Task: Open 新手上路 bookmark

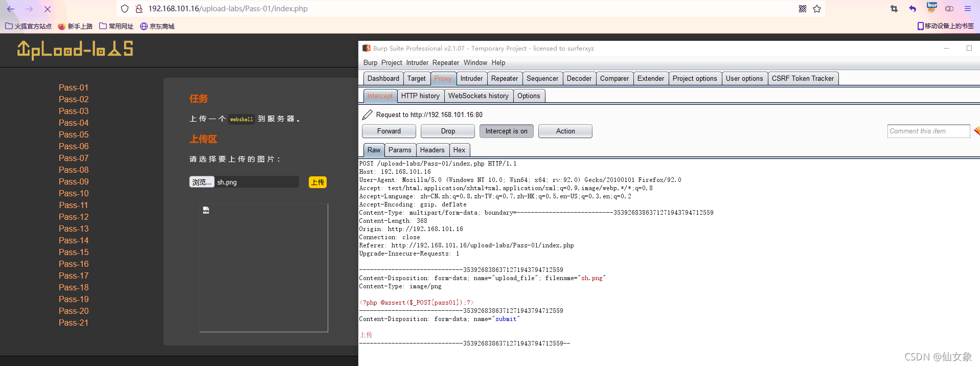Action: click(75, 26)
